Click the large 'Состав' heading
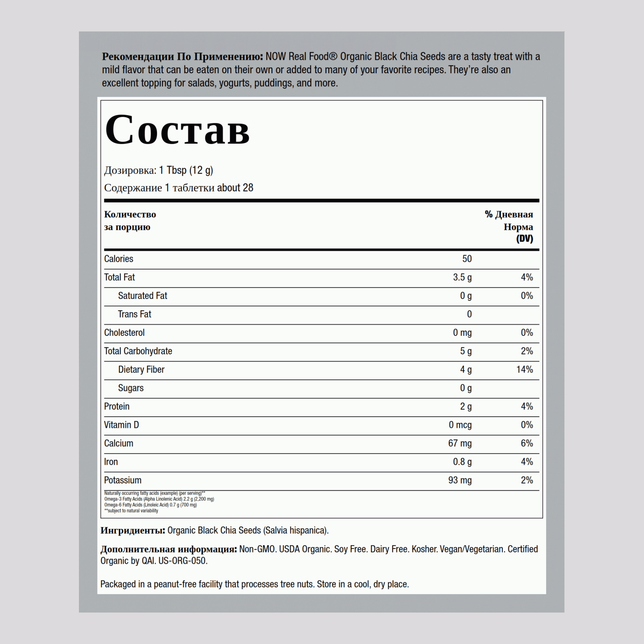The width and height of the screenshot is (644, 644). click(x=177, y=129)
